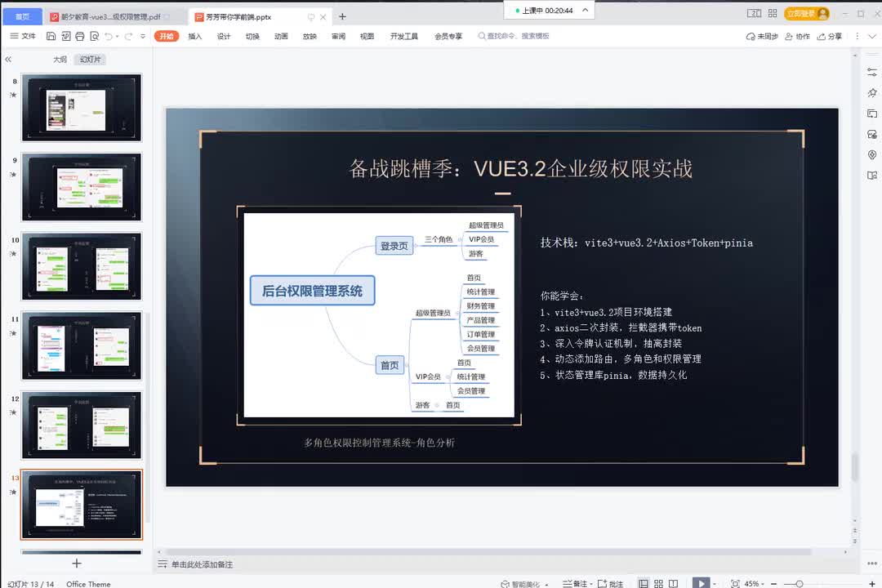Select the 放映 ribbon tab
The width and height of the screenshot is (882, 588).
310,36
